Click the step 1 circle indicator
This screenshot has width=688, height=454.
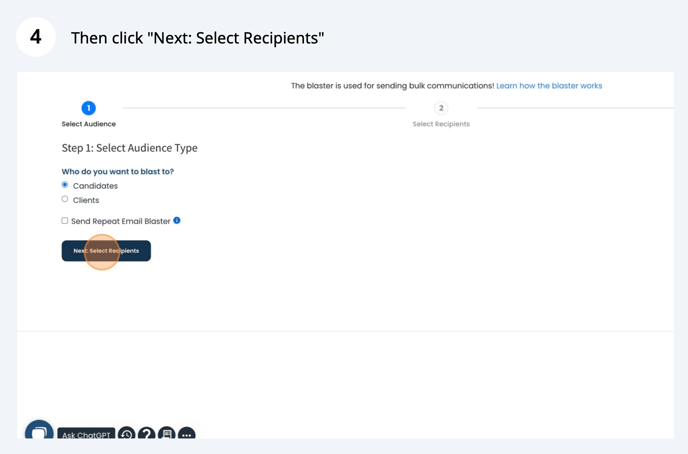coord(89,108)
